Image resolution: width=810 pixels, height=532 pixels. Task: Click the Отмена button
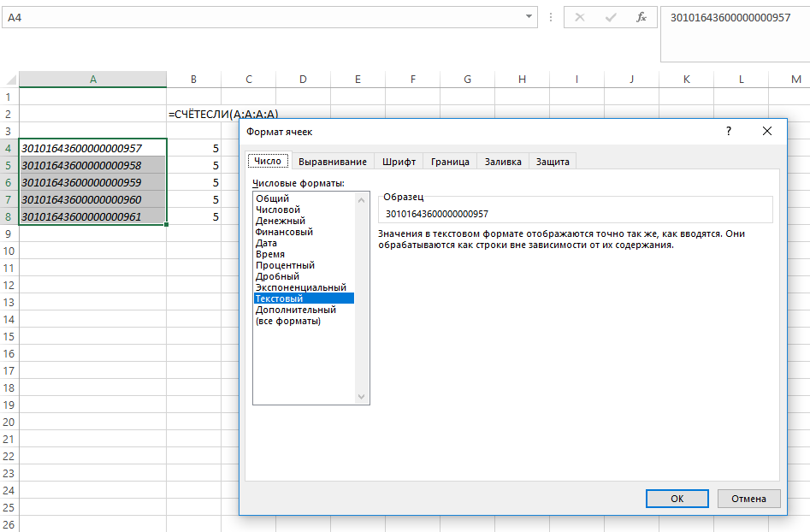click(748, 499)
